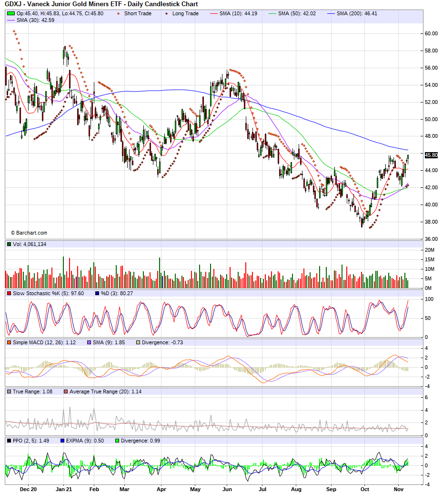Click the %D (3): 80.27 text
The height and width of the screenshot is (504, 443).
click(x=117, y=293)
